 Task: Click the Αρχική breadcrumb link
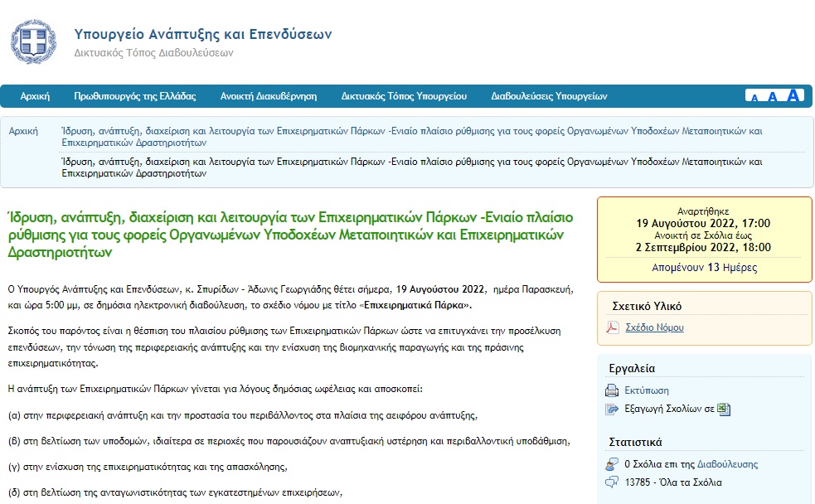pos(23,131)
